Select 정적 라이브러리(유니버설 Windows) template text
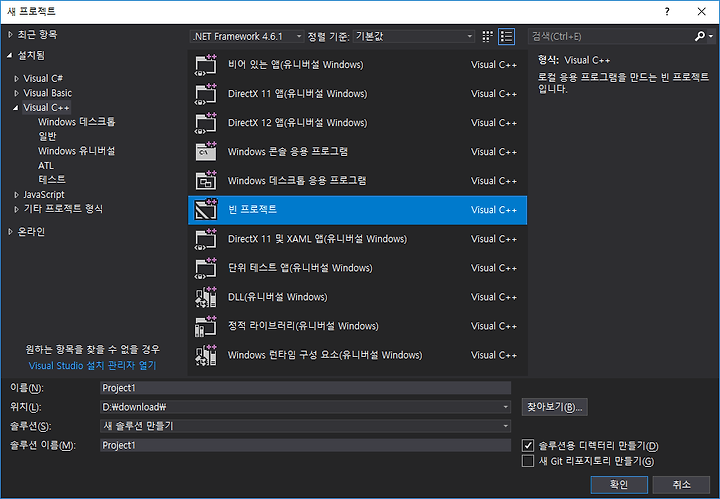The height and width of the screenshot is (499, 720). (303, 326)
